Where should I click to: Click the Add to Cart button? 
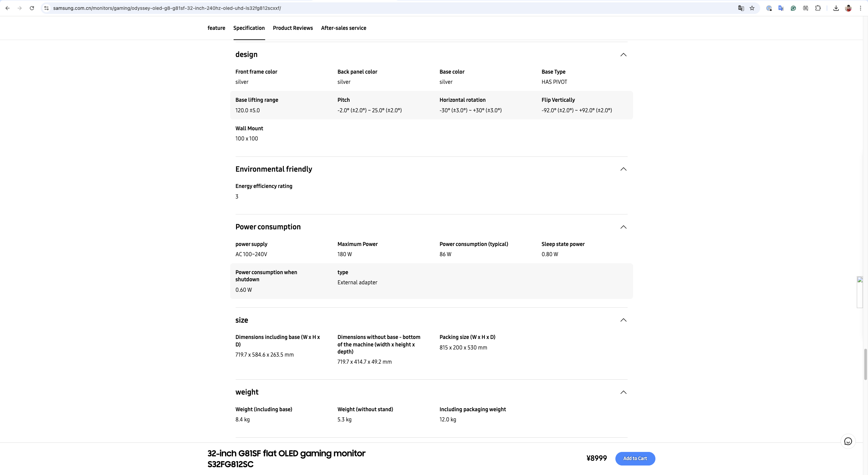click(635, 458)
